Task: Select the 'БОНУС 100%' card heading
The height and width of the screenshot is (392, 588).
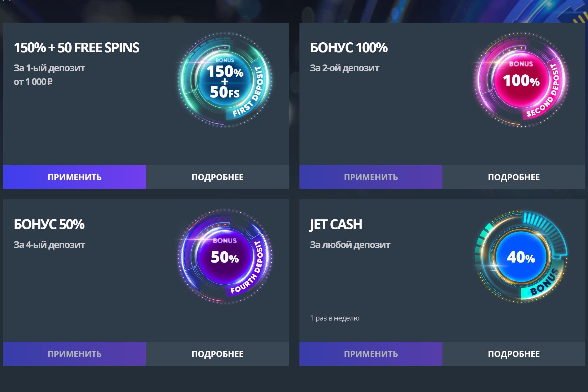Action: point(349,48)
